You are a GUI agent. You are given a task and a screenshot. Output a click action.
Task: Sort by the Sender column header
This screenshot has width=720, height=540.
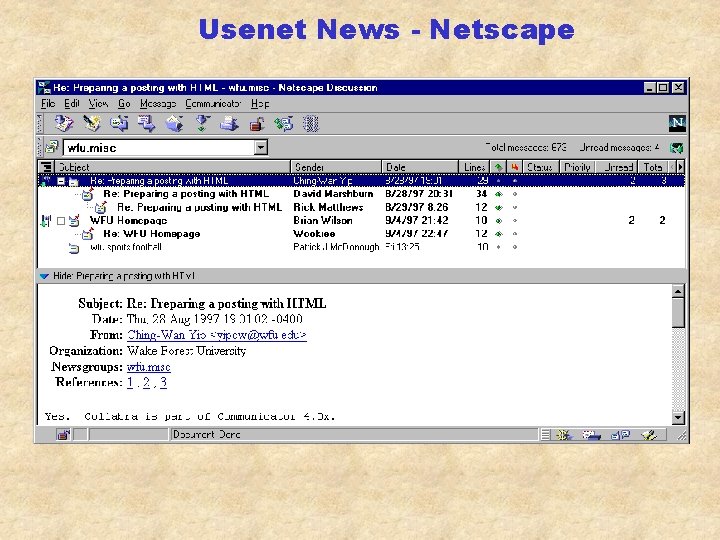336,167
